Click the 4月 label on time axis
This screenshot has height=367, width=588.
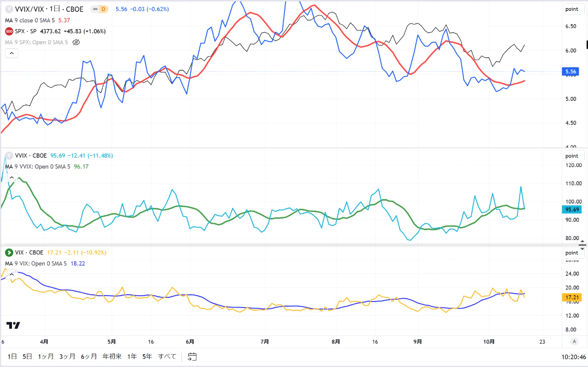point(44,342)
